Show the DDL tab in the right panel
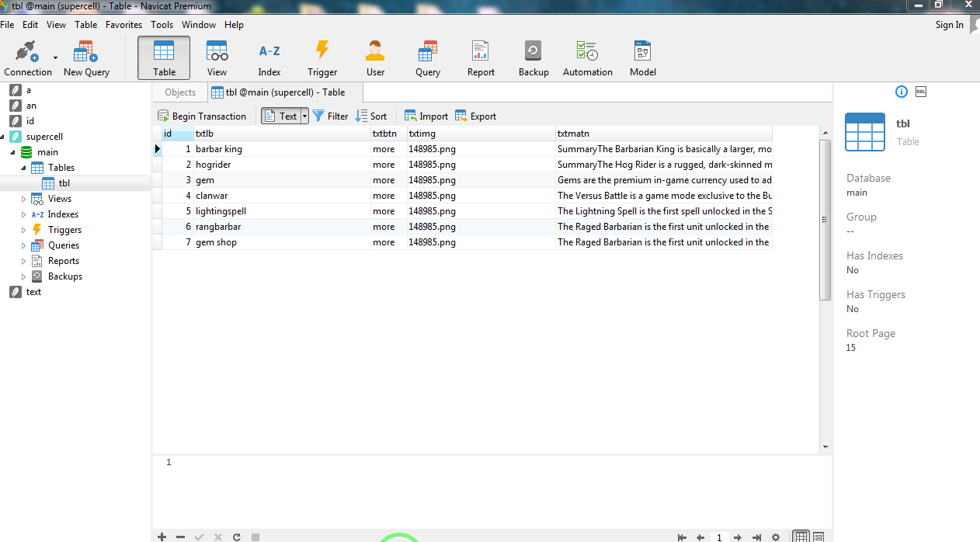Image resolution: width=980 pixels, height=542 pixels. tap(921, 92)
